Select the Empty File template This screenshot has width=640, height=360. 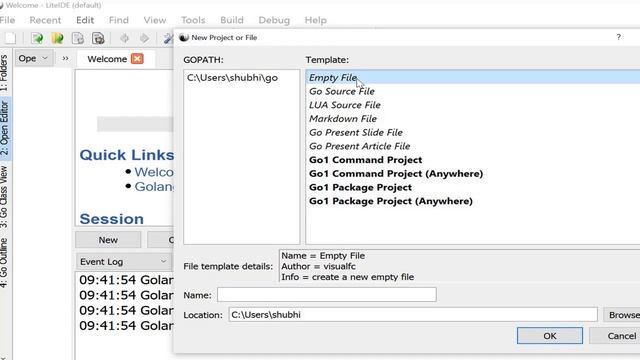click(x=473, y=78)
